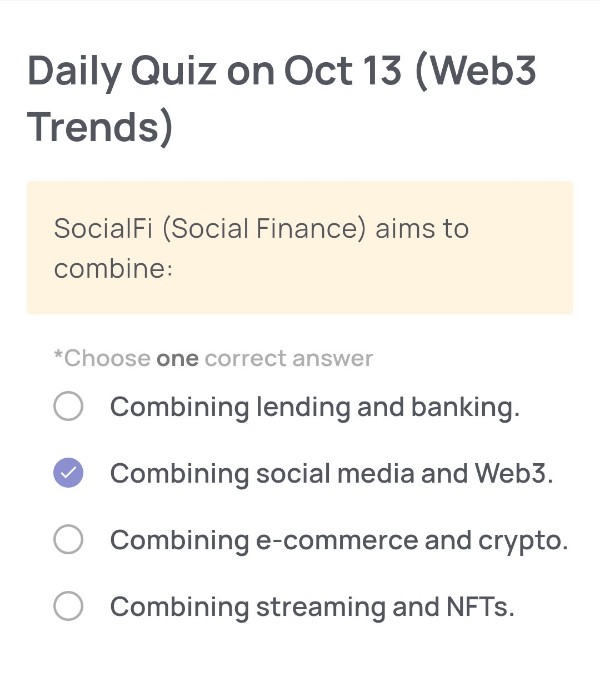Click the word "Web3." in the selected answer
Viewport: 600px width, 682px height.
point(514,473)
